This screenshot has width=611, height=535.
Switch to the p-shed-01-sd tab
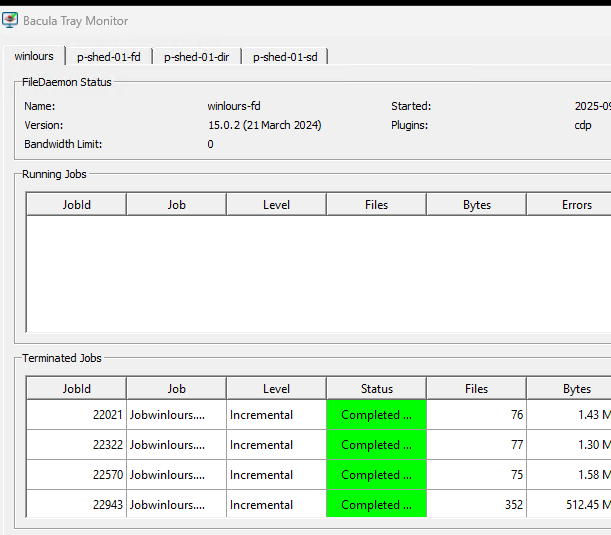point(285,57)
